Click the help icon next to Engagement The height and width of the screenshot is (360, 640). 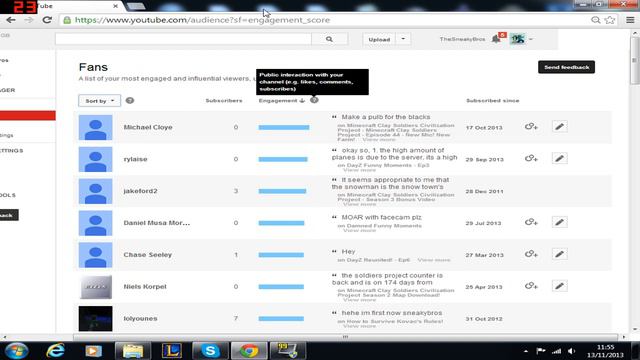(314, 100)
